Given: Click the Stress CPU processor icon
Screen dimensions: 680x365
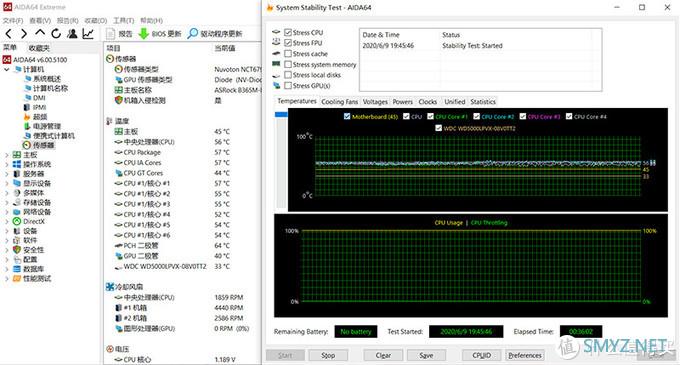Looking at the screenshot, I should tap(276, 32).
